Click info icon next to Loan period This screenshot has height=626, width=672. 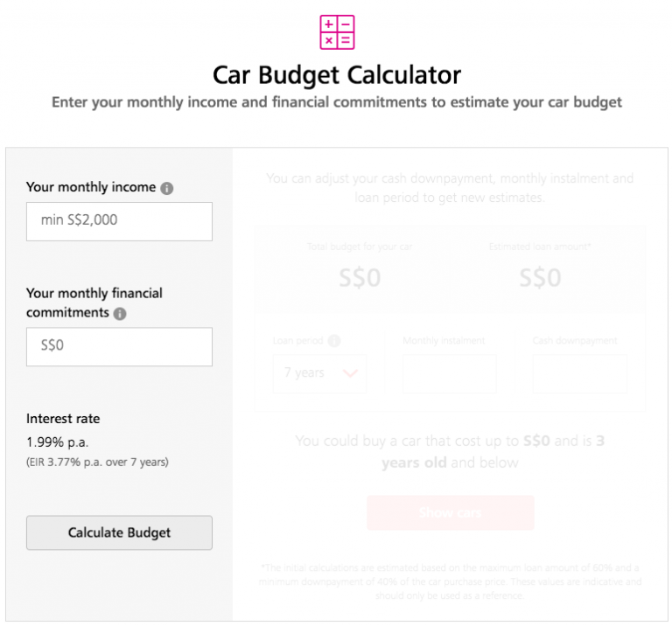[334, 341]
